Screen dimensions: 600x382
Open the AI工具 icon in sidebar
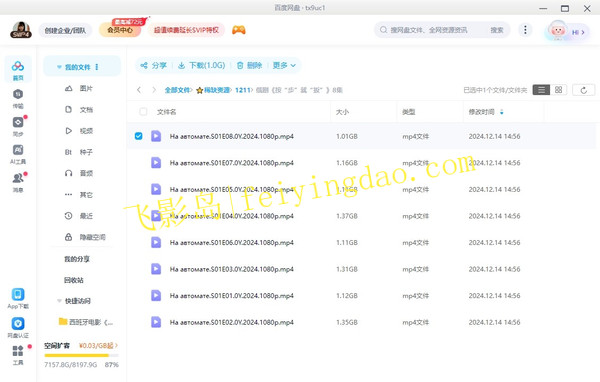(x=18, y=154)
